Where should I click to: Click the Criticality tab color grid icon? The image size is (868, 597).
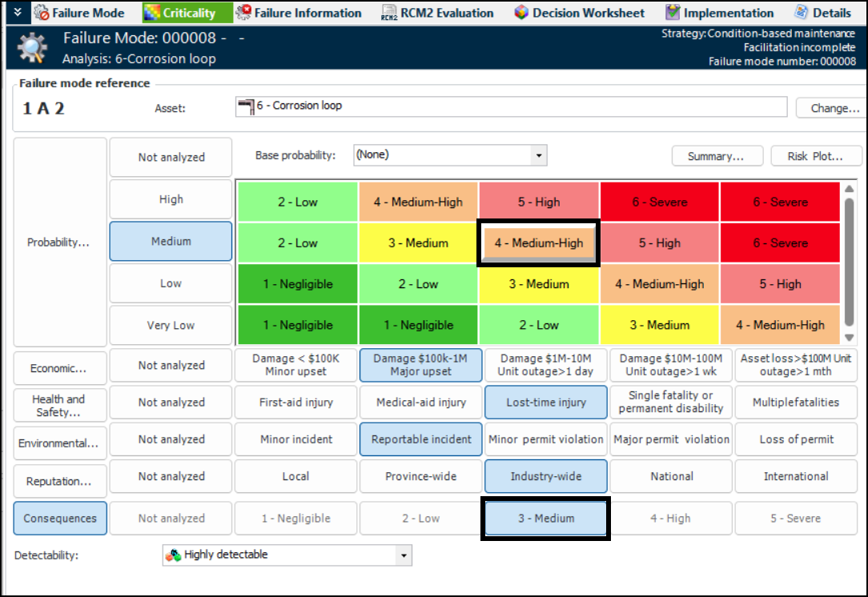tap(152, 13)
